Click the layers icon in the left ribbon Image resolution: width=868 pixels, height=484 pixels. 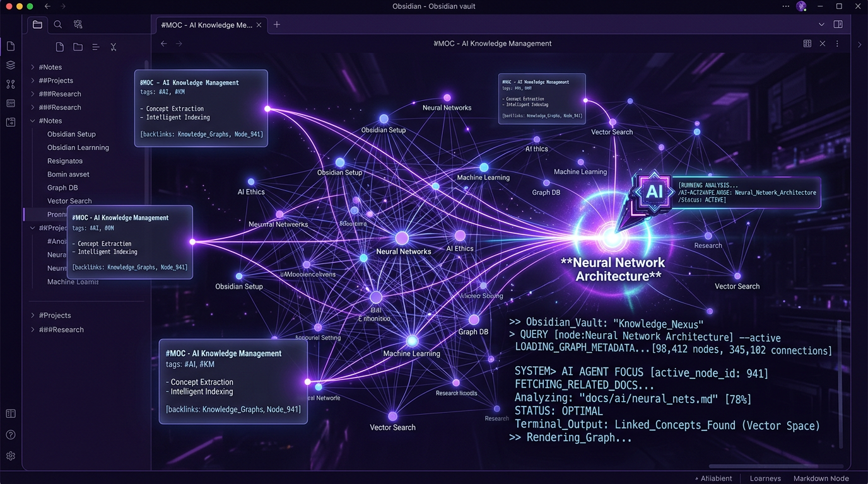11,65
